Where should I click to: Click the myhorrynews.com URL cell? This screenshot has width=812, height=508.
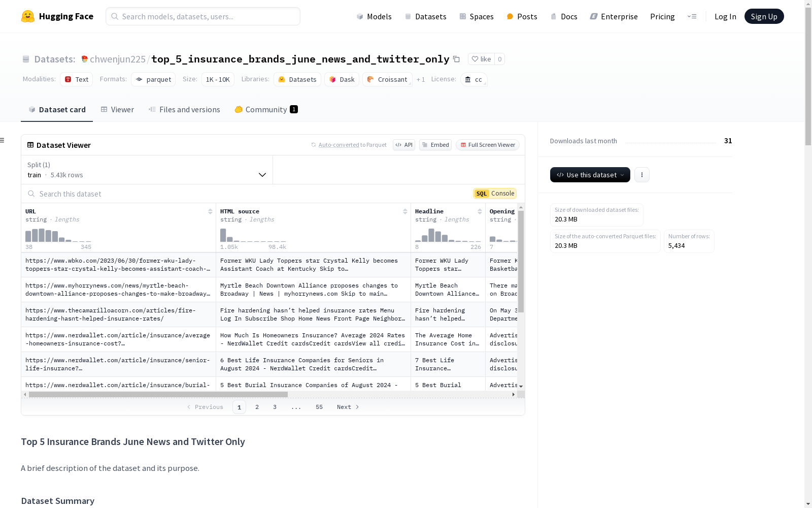[118, 290]
